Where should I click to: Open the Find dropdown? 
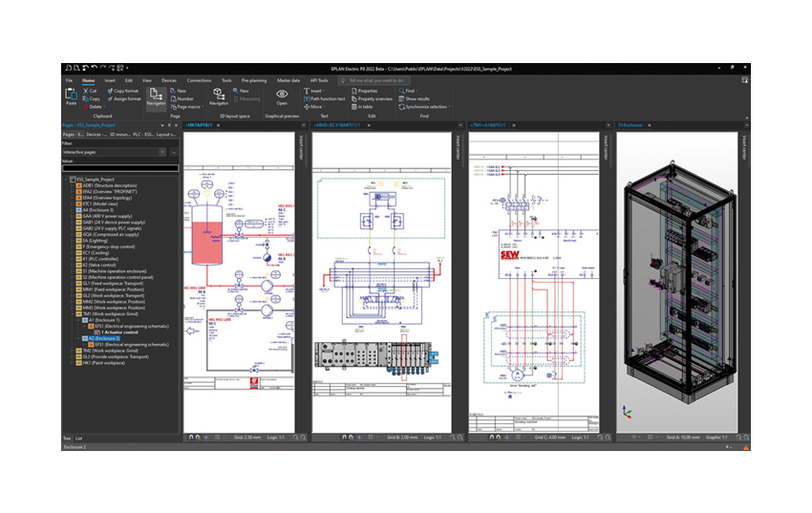click(x=417, y=91)
